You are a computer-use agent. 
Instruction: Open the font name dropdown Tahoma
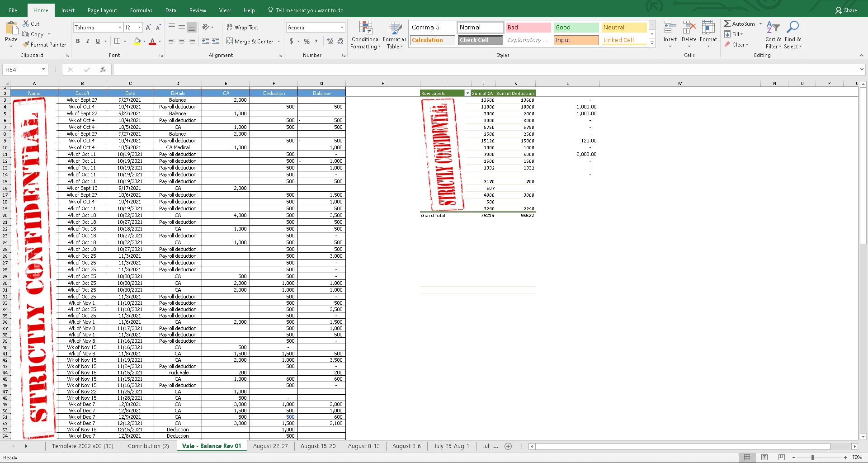[120, 28]
